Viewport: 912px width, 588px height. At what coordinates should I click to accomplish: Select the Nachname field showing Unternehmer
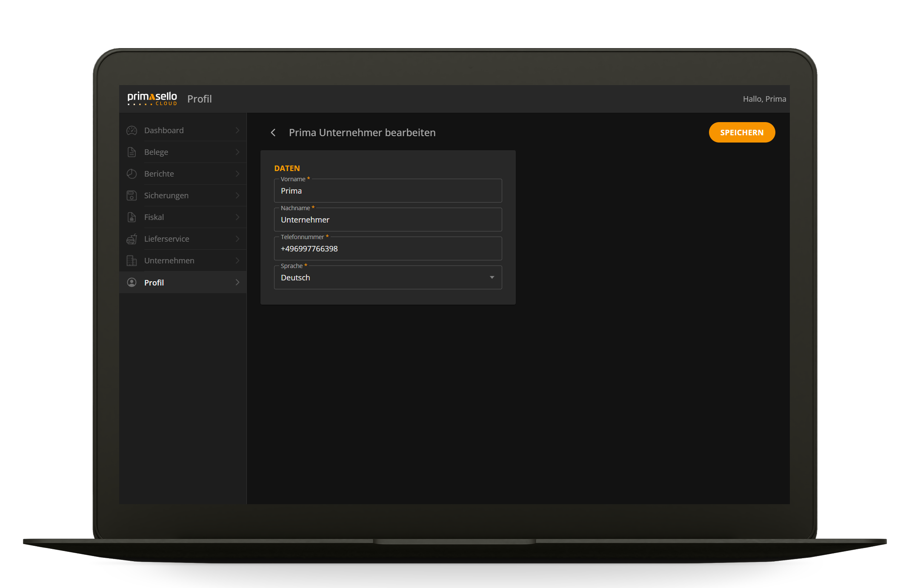click(387, 220)
